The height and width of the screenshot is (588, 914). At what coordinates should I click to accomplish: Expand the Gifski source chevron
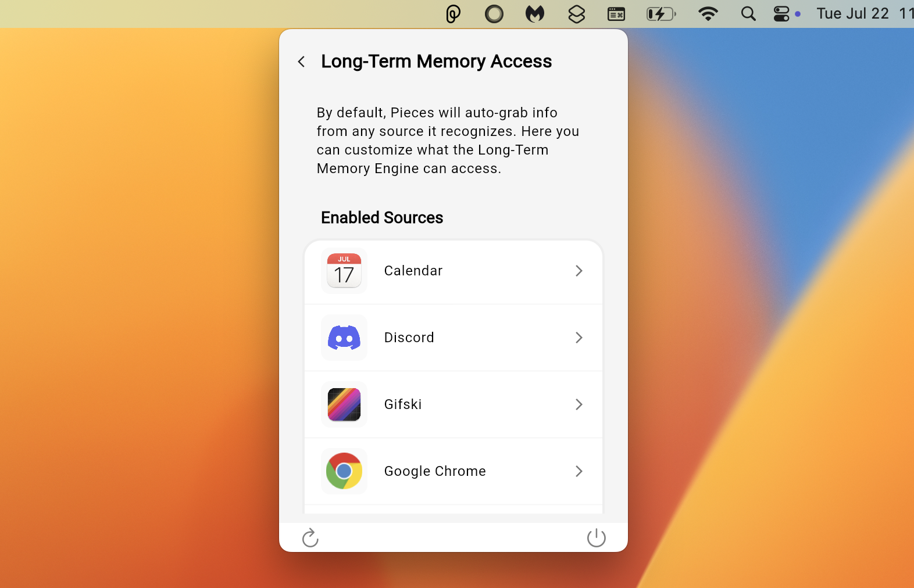coord(579,404)
